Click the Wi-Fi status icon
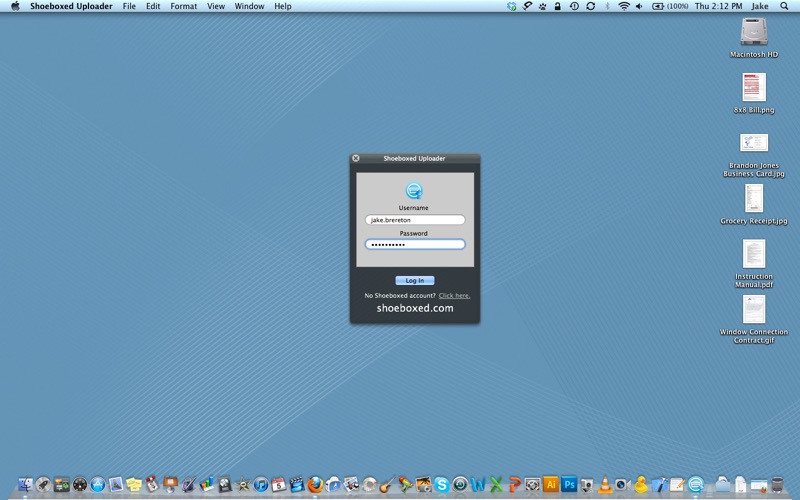Viewport: 800px width, 500px height. [x=623, y=6]
